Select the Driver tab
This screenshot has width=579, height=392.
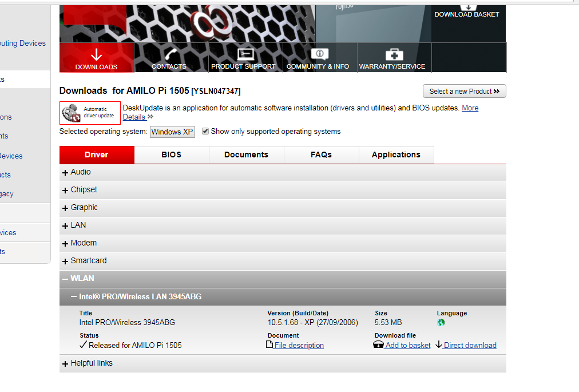(97, 155)
